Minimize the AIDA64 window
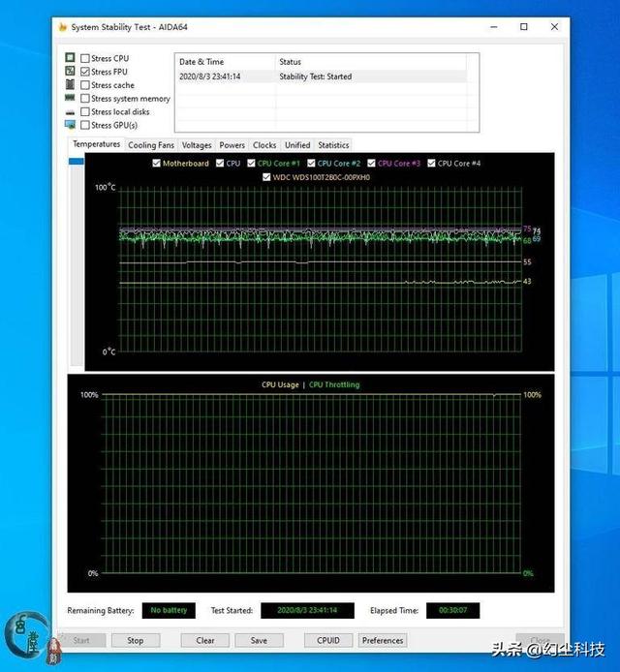620x672 pixels. point(494,27)
